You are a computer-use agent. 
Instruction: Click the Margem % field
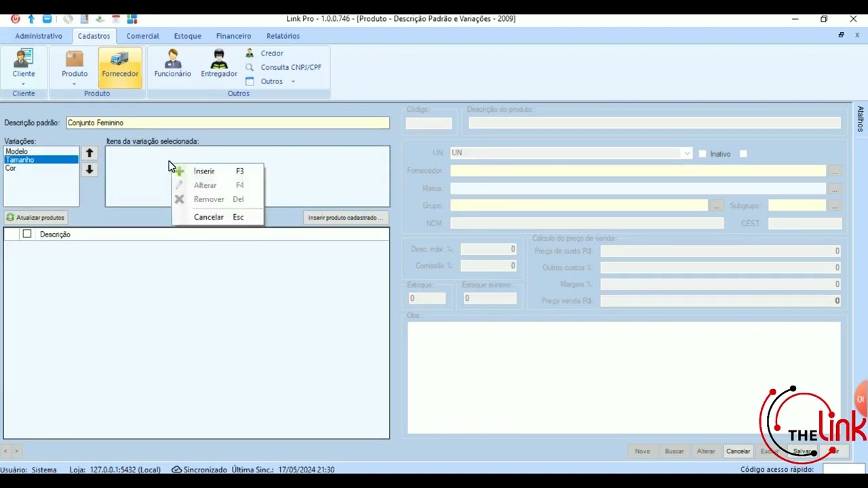[721, 284]
